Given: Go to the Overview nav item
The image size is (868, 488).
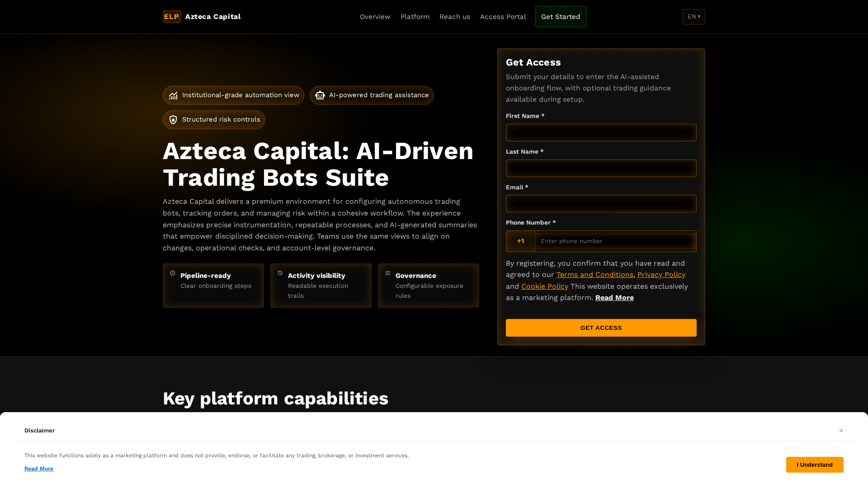Looking at the screenshot, I should point(375,17).
